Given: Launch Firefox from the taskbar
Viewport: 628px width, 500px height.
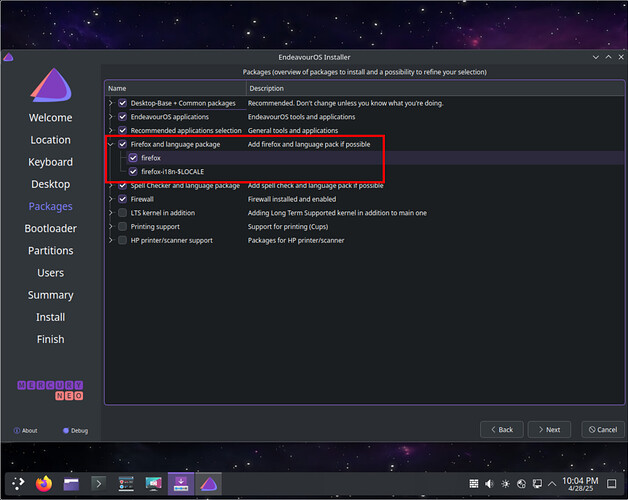Looking at the screenshot, I should pyautogui.click(x=44, y=484).
